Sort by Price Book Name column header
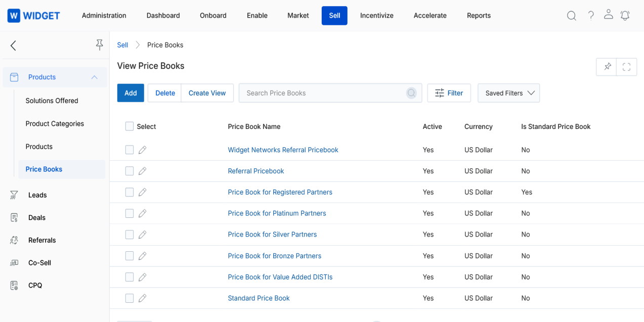Image resolution: width=644 pixels, height=322 pixels. click(254, 126)
